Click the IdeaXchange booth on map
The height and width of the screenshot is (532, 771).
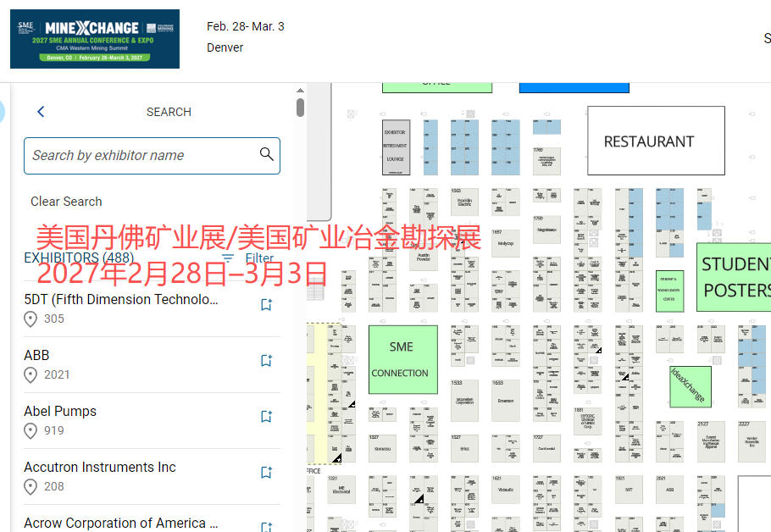pos(689,386)
